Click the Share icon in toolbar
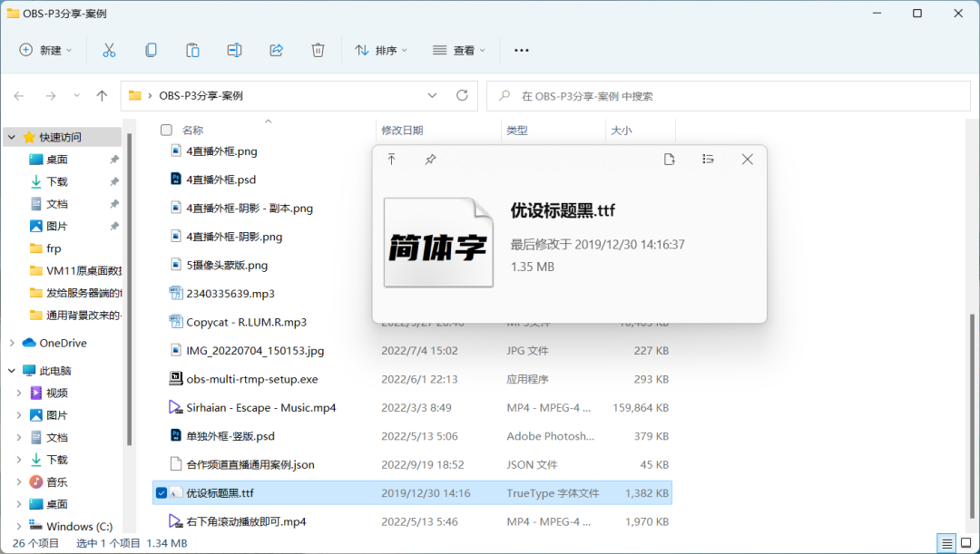Screen dimensions: 980x554 click(277, 50)
